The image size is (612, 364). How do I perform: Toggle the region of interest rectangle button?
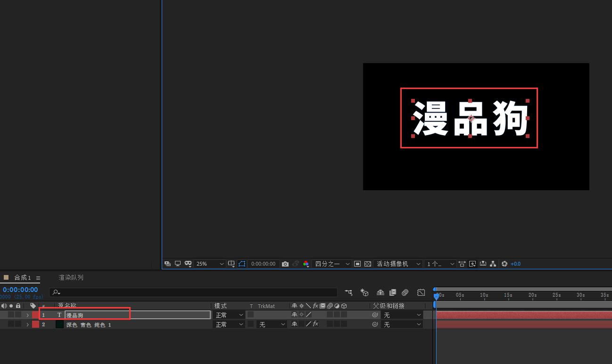pos(357,264)
